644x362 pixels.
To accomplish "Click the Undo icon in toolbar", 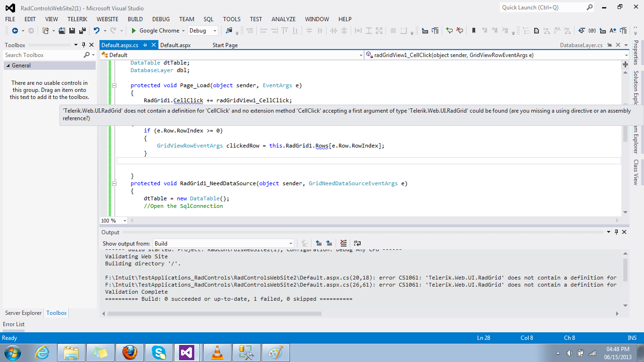I will 97,31.
